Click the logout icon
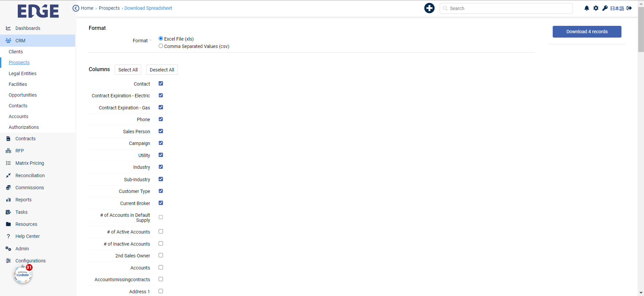The height and width of the screenshot is (296, 644). click(629, 8)
